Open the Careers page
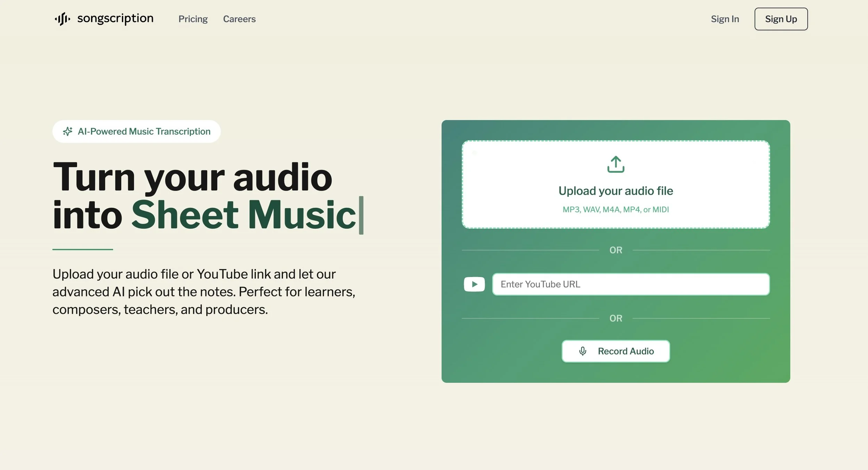This screenshot has height=470, width=868. (x=239, y=19)
